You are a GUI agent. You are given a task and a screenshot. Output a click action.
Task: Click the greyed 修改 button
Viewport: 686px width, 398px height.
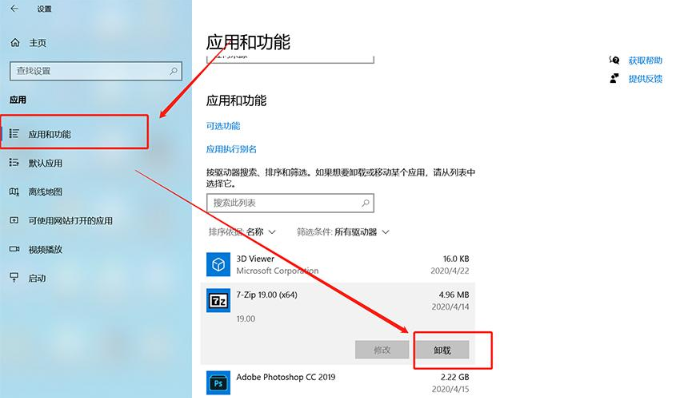(x=382, y=350)
